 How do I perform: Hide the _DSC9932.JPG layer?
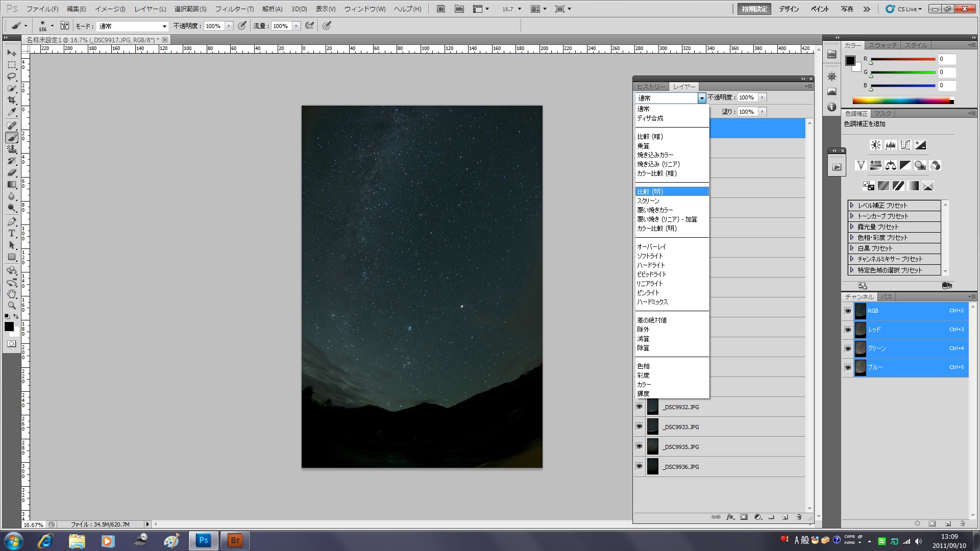[639, 407]
